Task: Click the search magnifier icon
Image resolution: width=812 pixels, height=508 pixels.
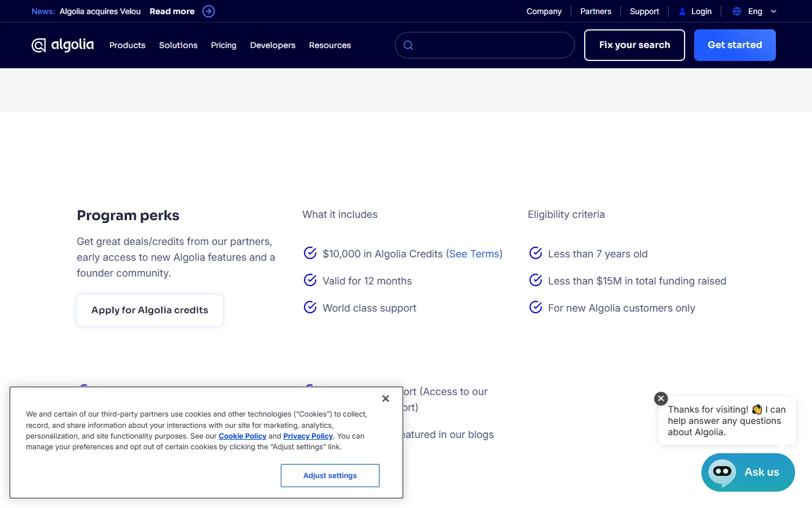Action: [x=409, y=45]
